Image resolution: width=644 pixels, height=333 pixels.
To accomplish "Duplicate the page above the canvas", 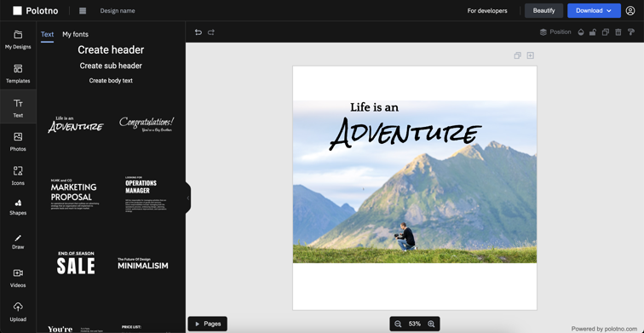I will (x=518, y=55).
